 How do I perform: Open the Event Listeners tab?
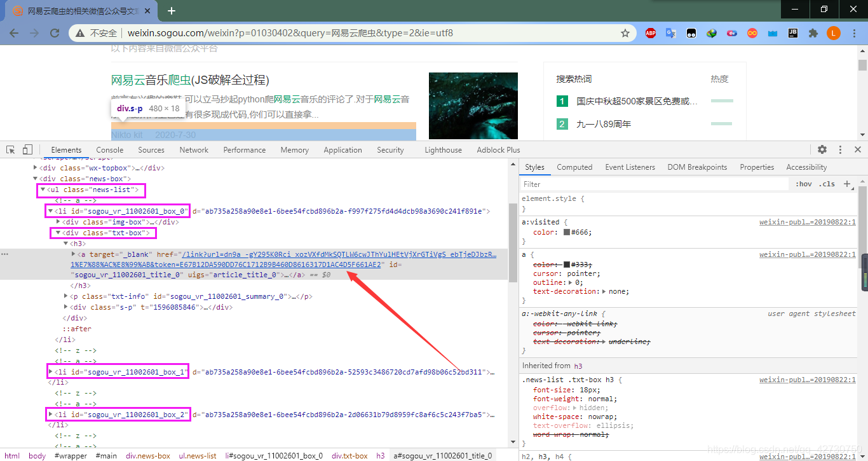[x=630, y=167]
